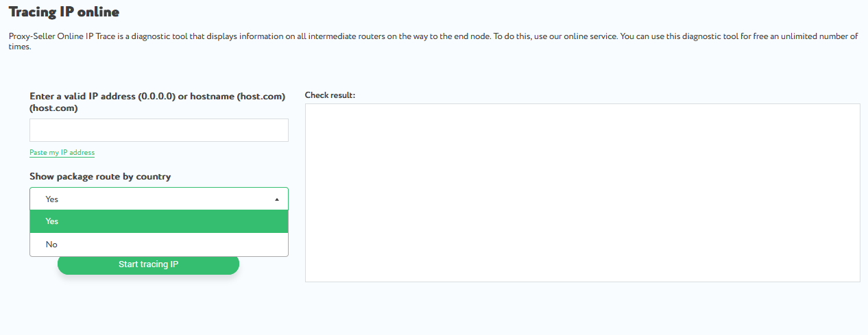Click the 'Check result:' label
Screen dimensions: 868x335
330,95
